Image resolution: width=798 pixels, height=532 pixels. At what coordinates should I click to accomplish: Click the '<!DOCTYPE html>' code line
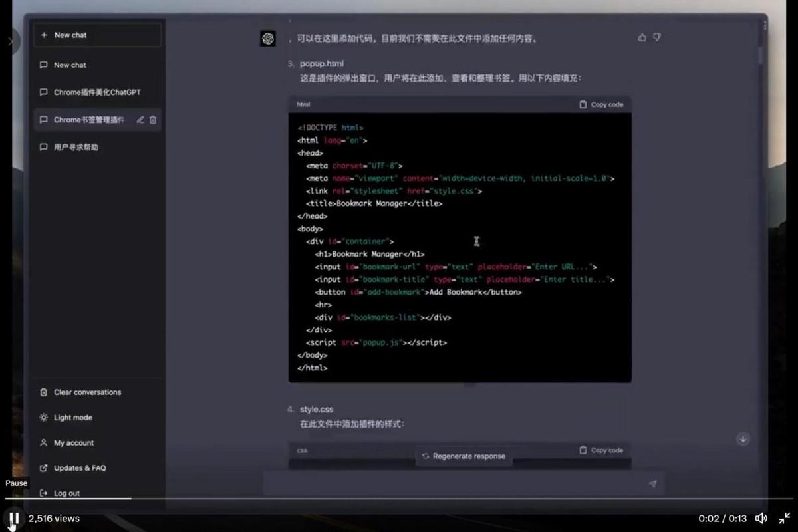pos(331,128)
